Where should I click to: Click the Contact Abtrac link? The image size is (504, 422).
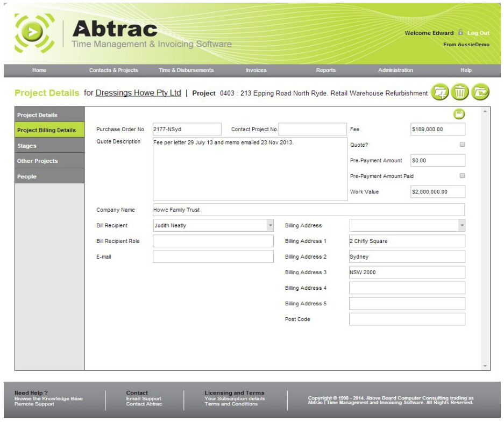click(144, 404)
